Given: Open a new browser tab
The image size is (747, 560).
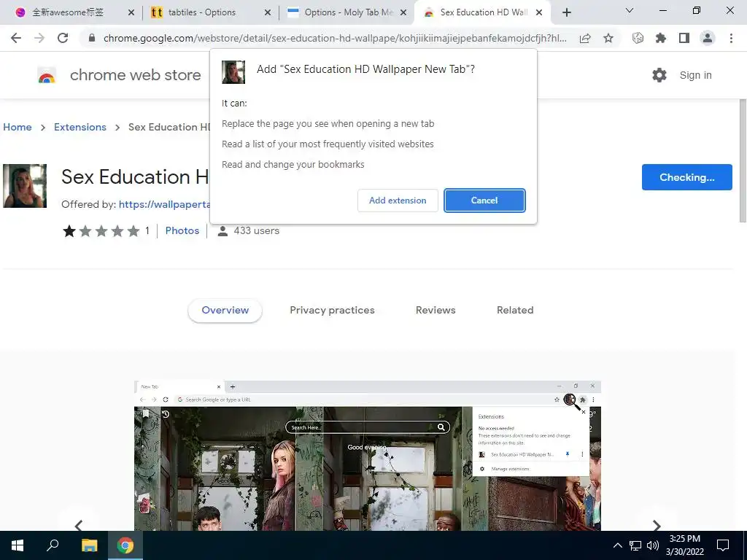Looking at the screenshot, I should pos(566,12).
